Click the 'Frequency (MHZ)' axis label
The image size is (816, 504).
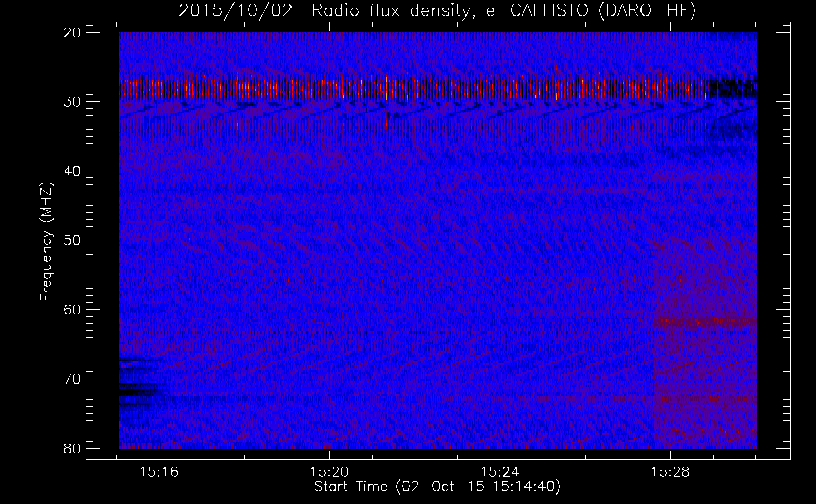pyautogui.click(x=47, y=241)
